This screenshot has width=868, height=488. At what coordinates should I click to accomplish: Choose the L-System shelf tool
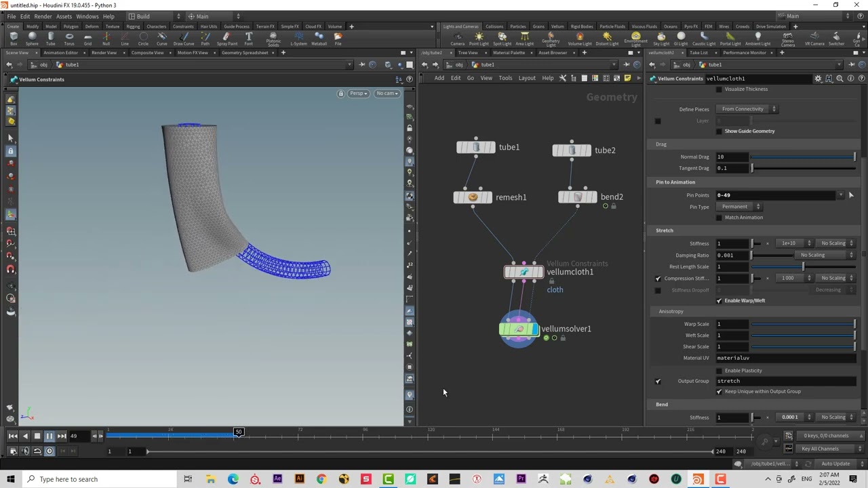[298, 39]
